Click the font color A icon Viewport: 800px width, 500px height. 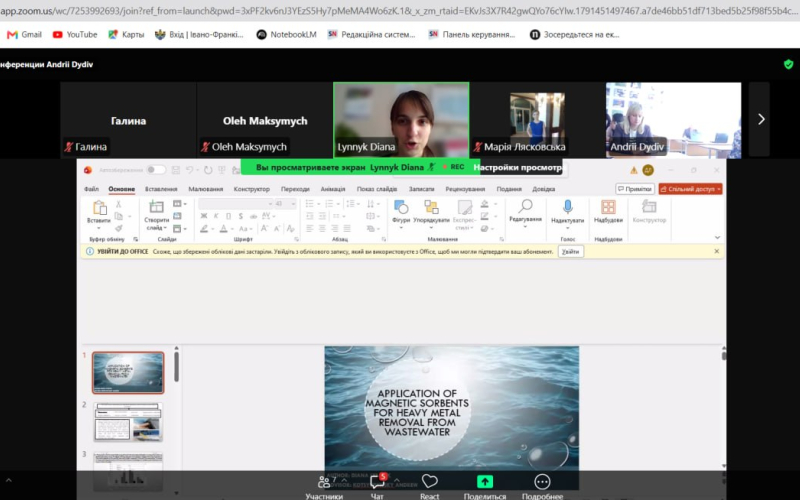223,229
